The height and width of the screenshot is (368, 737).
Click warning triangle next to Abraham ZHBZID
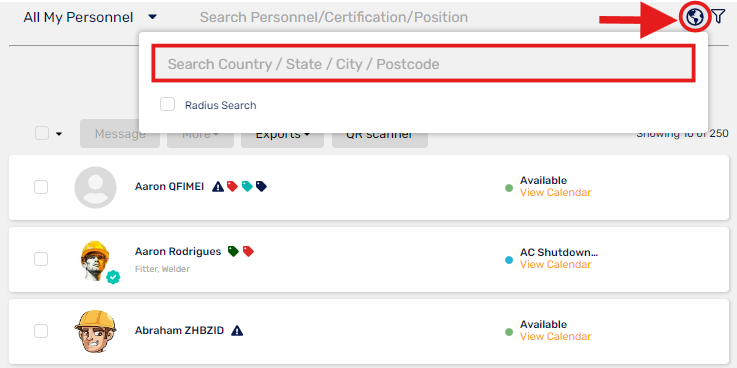(237, 330)
